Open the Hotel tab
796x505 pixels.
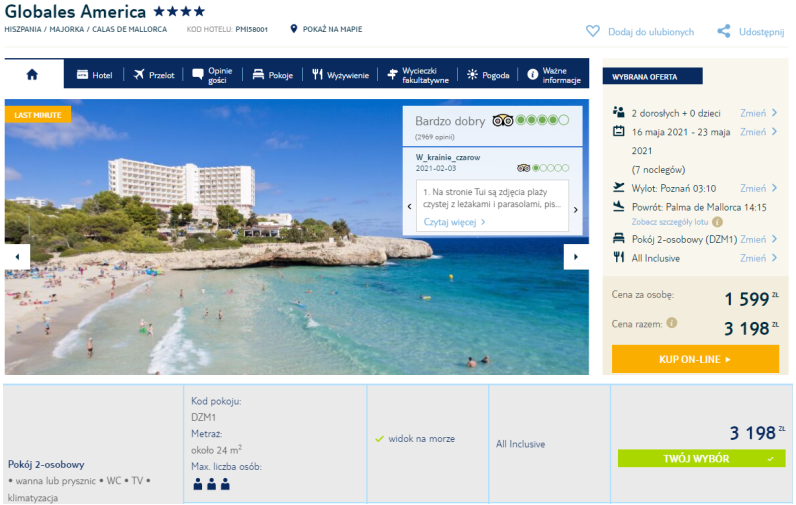coord(94,75)
